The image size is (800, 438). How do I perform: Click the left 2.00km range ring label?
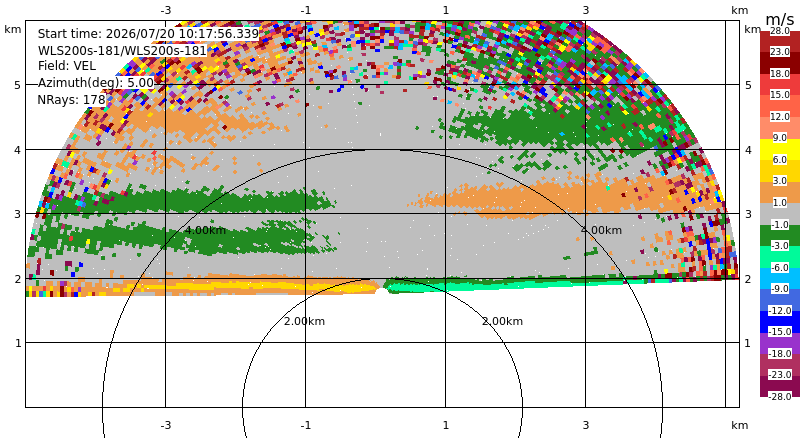coord(304,321)
